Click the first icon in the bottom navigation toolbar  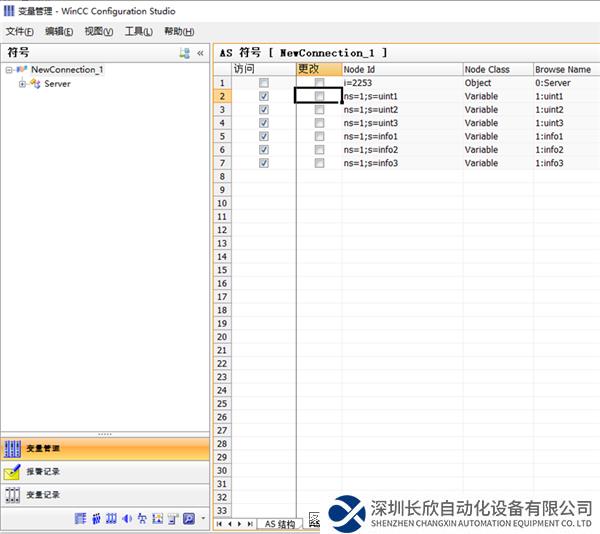(82, 519)
